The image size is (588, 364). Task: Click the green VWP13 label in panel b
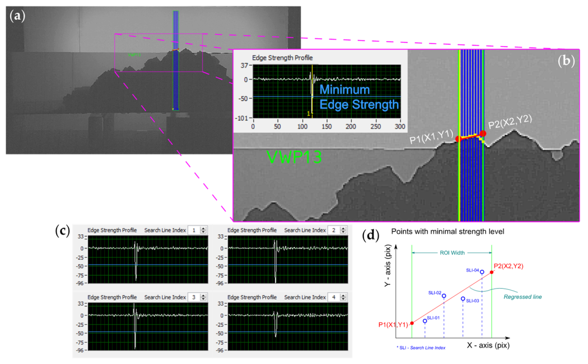(294, 156)
